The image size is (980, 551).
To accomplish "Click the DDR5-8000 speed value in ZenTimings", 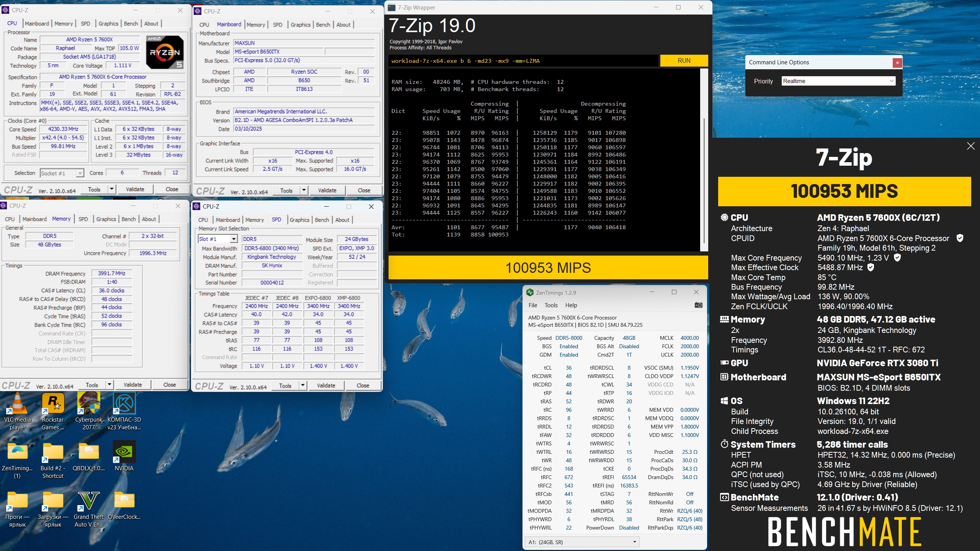I will click(x=569, y=338).
